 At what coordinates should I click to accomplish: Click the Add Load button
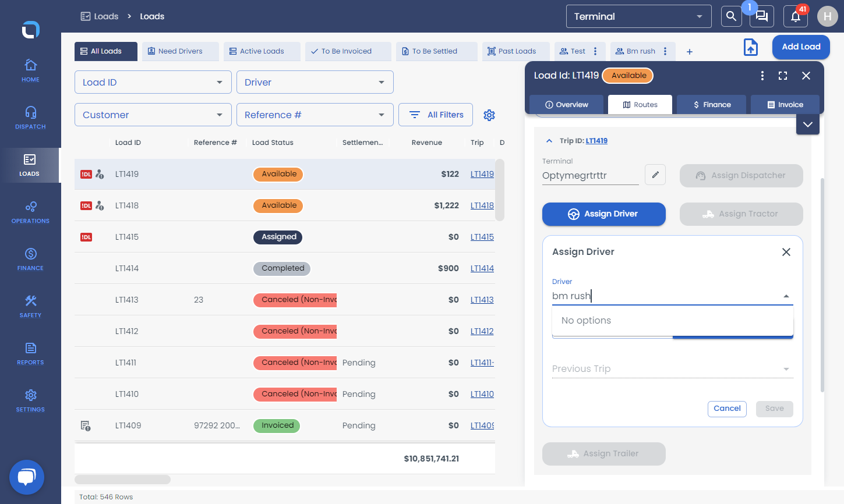click(801, 47)
